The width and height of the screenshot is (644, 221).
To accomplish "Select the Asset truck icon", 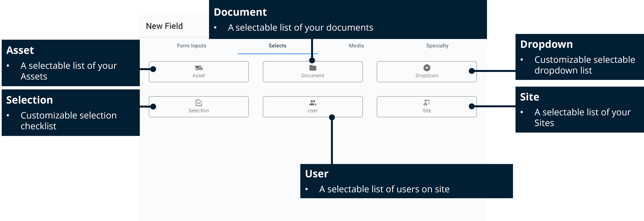I will coord(199,68).
